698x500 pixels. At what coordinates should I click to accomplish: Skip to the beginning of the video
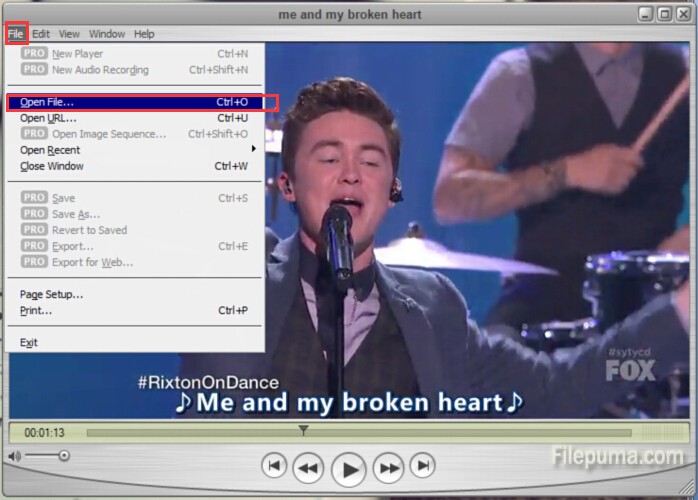pyautogui.click(x=275, y=466)
